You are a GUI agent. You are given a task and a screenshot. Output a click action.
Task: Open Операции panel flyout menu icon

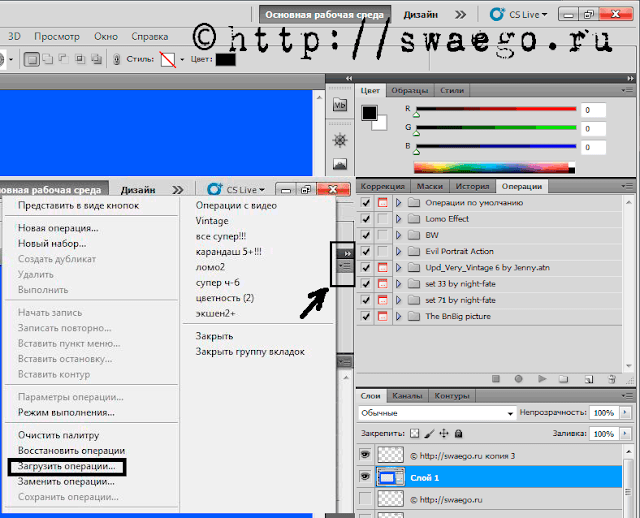pyautogui.click(x=627, y=186)
